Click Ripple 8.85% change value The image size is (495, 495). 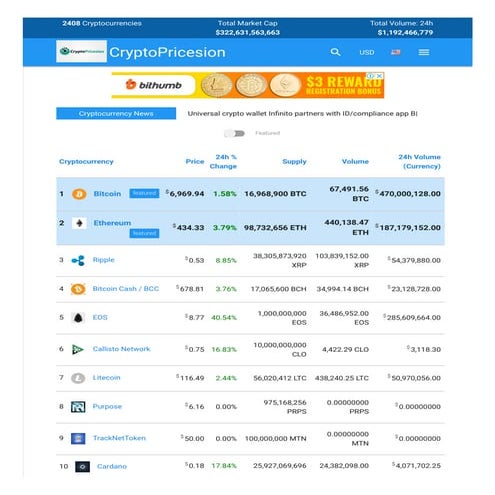click(x=226, y=260)
